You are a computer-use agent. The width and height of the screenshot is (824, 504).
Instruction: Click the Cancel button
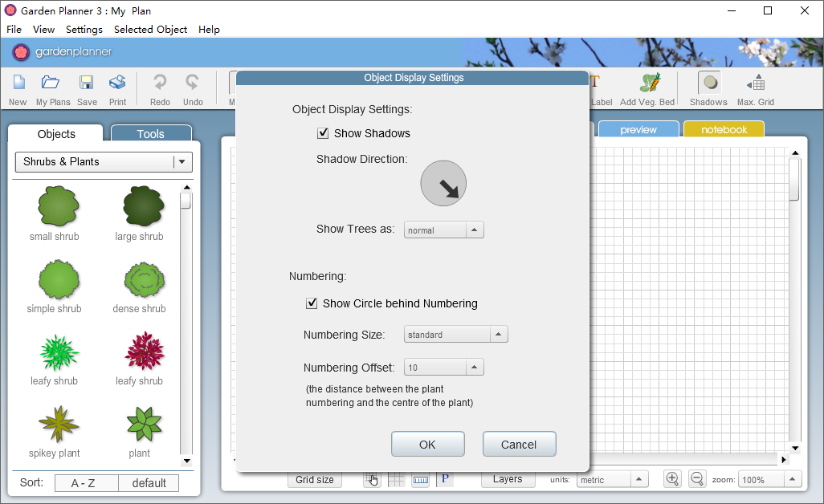[x=519, y=444]
